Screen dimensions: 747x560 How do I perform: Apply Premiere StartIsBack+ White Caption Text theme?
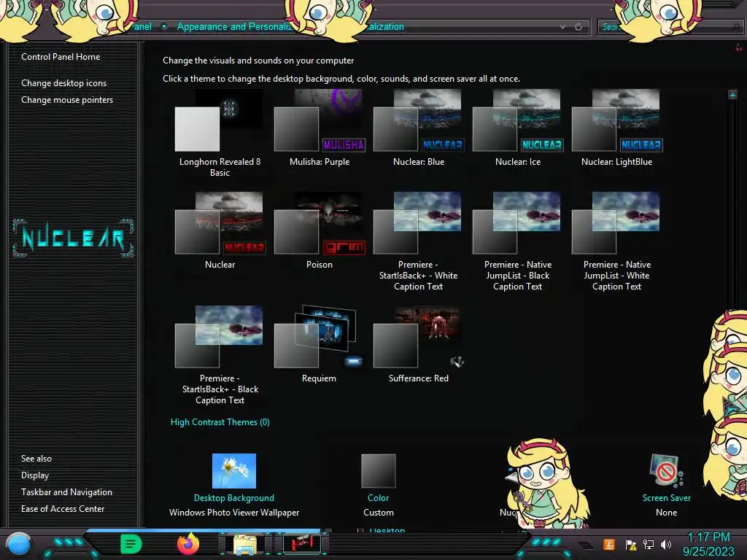coord(418,242)
